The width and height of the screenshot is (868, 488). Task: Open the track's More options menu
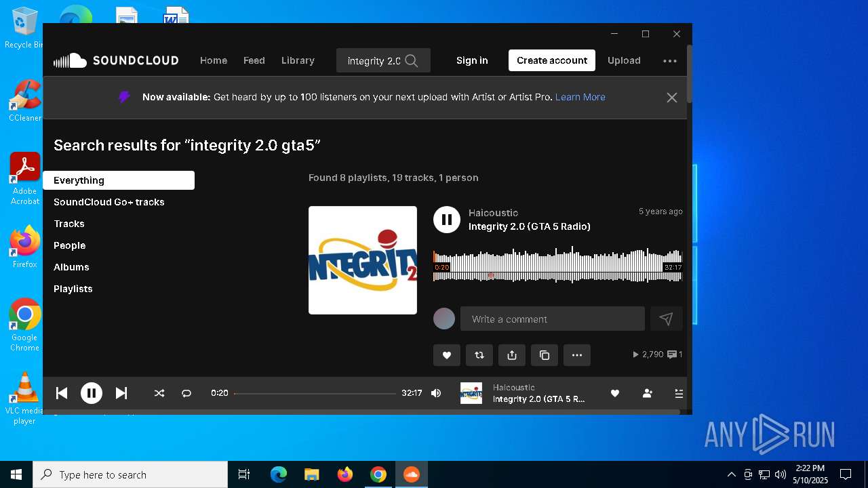click(577, 355)
